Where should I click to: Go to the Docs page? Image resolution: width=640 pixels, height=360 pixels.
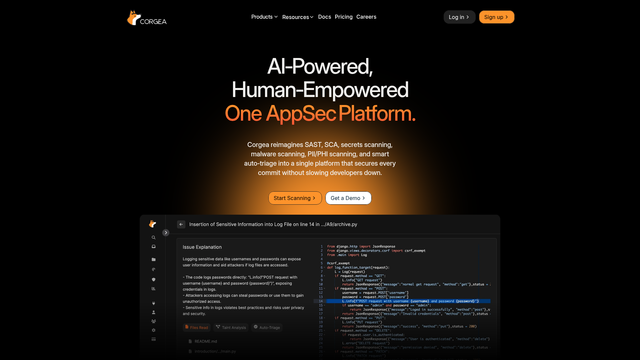[324, 17]
